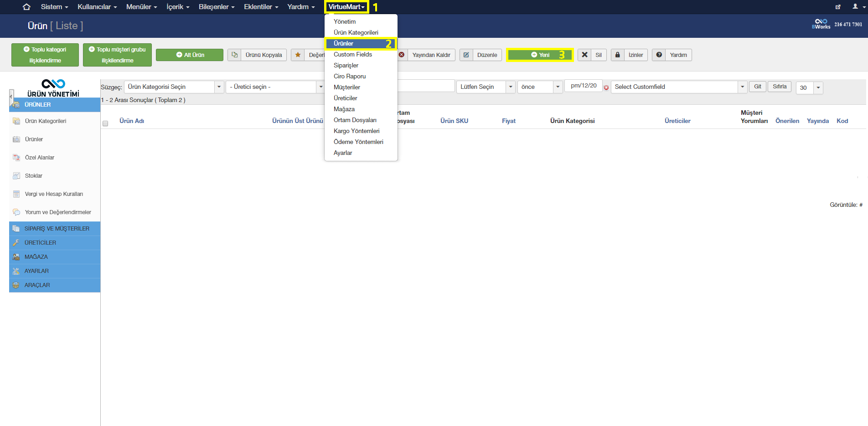The image size is (868, 426).
Task: Open the Kullanıcılar menu
Action: (97, 7)
